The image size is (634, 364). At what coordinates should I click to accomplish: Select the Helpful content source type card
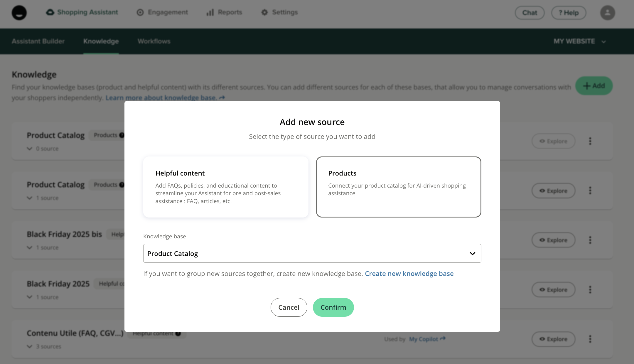coord(226,187)
